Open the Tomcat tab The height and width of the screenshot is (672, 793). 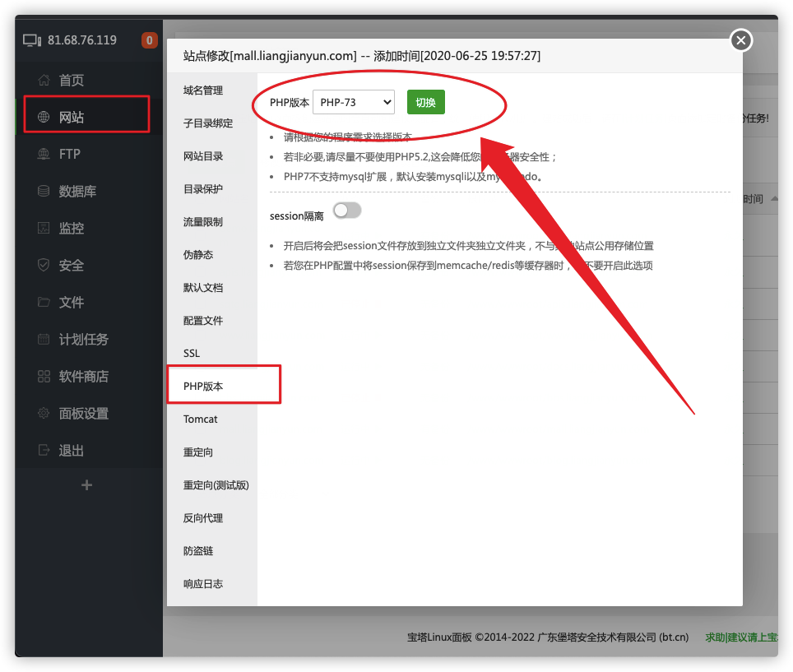(200, 419)
